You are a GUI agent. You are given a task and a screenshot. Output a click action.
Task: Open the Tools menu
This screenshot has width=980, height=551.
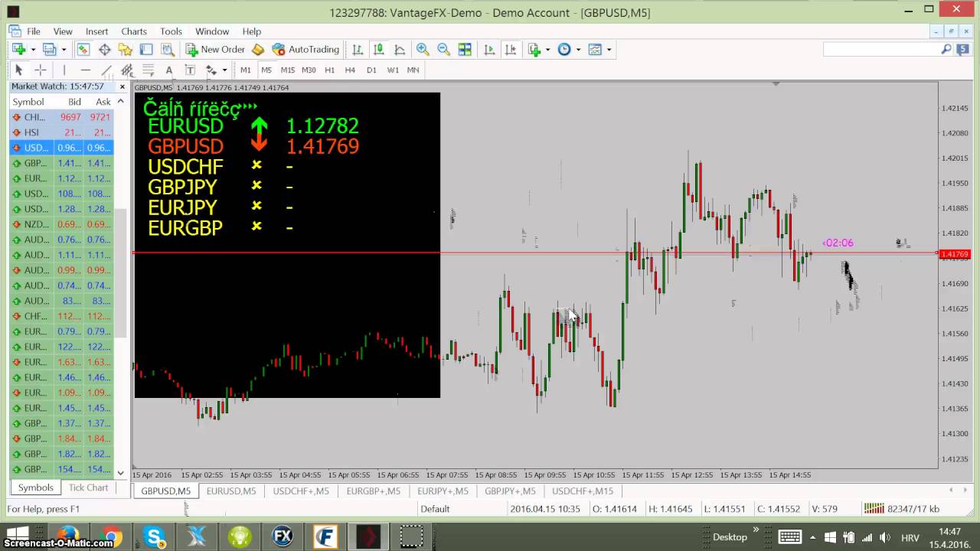point(171,31)
